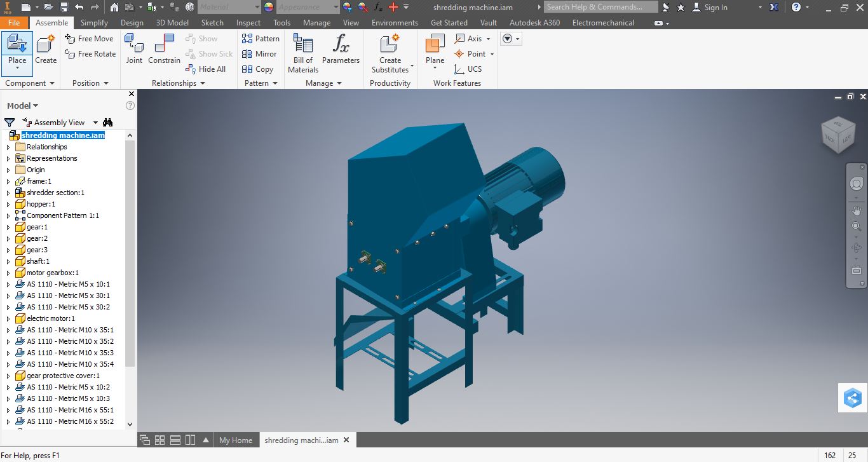This screenshot has height=462, width=868.
Task: Switch to the Inspect ribbon tab
Action: point(248,22)
